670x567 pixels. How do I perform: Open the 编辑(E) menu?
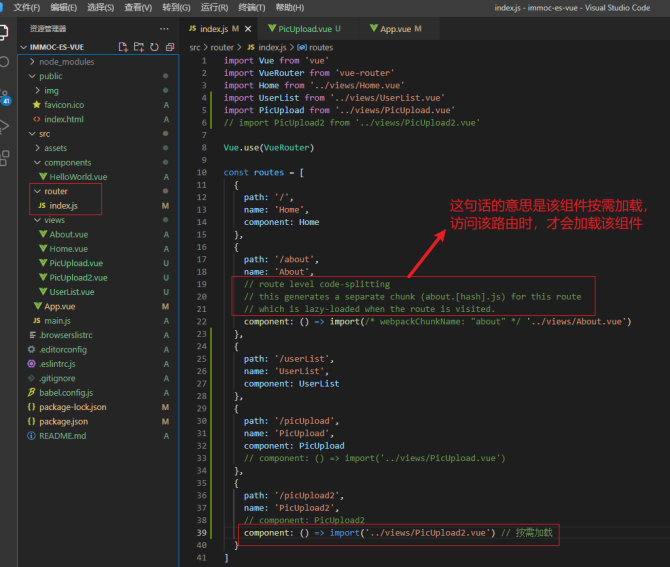64,8
